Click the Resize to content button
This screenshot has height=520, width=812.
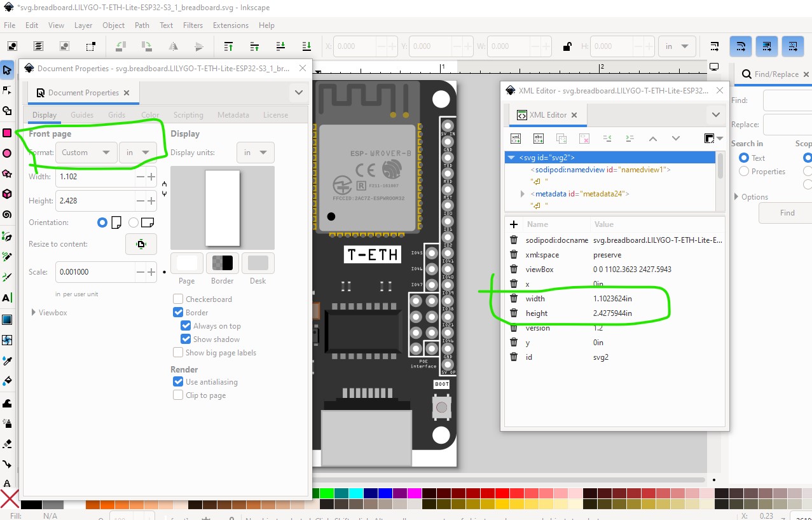[x=141, y=244]
